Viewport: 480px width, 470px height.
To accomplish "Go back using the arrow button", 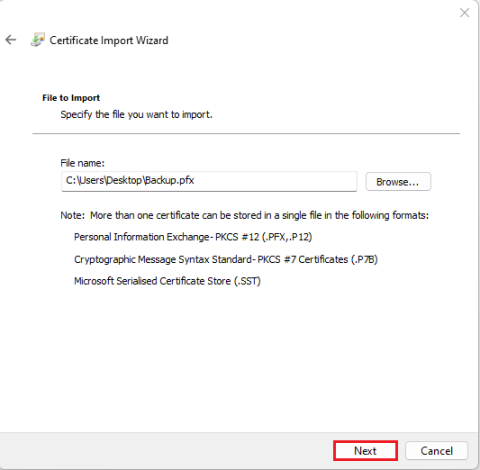I will [11, 40].
